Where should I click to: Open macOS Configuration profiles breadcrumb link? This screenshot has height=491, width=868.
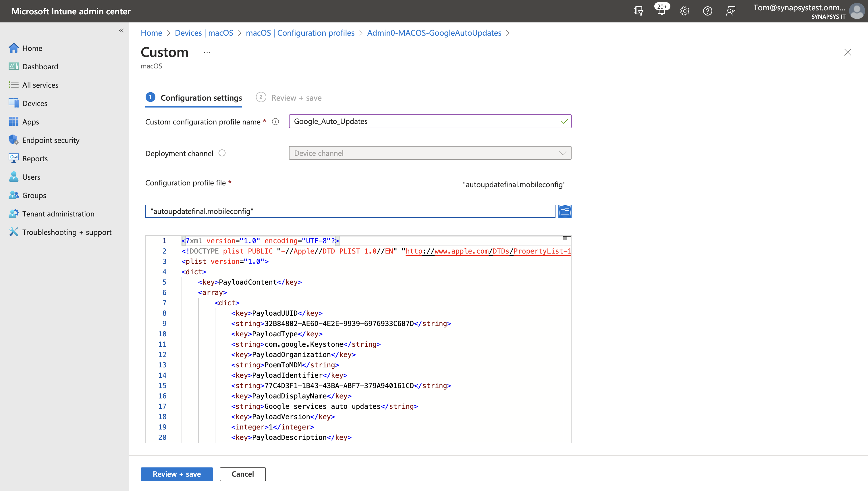(x=300, y=33)
